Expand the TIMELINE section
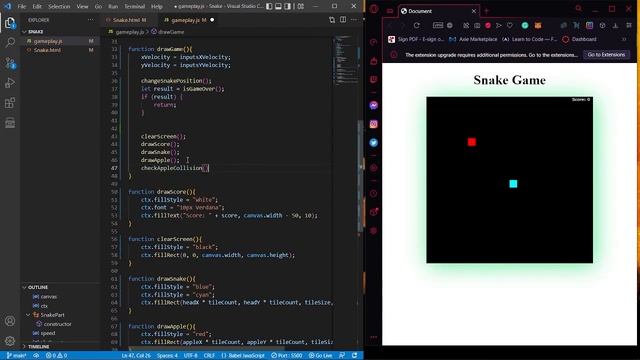The image size is (640, 360). 59,347
